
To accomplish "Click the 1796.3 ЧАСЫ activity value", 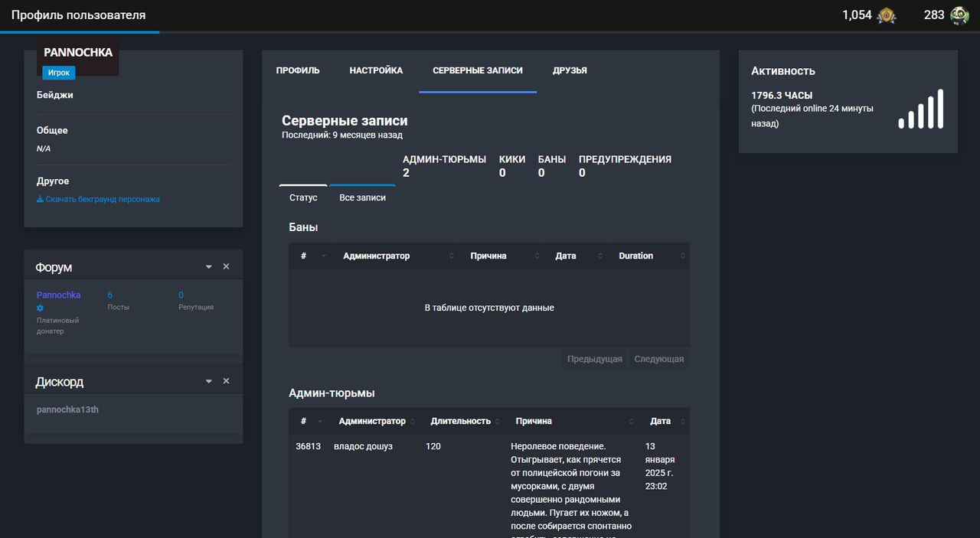I will tap(782, 96).
